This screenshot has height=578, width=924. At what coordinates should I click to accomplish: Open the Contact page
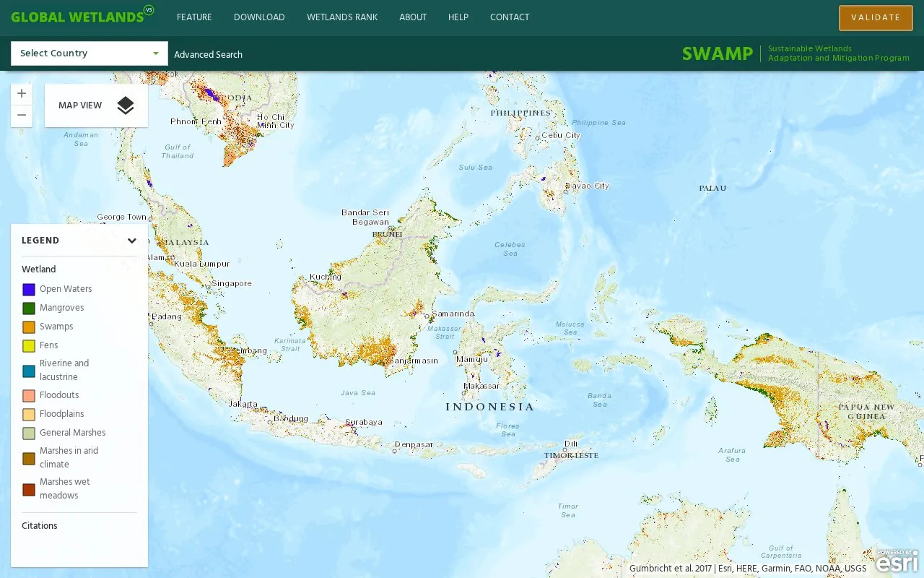click(x=510, y=17)
